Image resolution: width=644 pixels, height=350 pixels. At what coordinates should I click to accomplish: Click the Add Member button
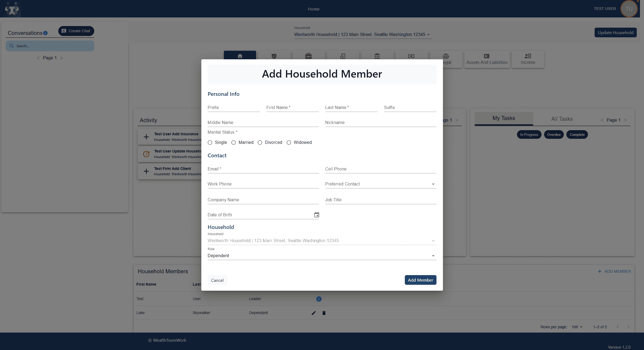(420, 280)
